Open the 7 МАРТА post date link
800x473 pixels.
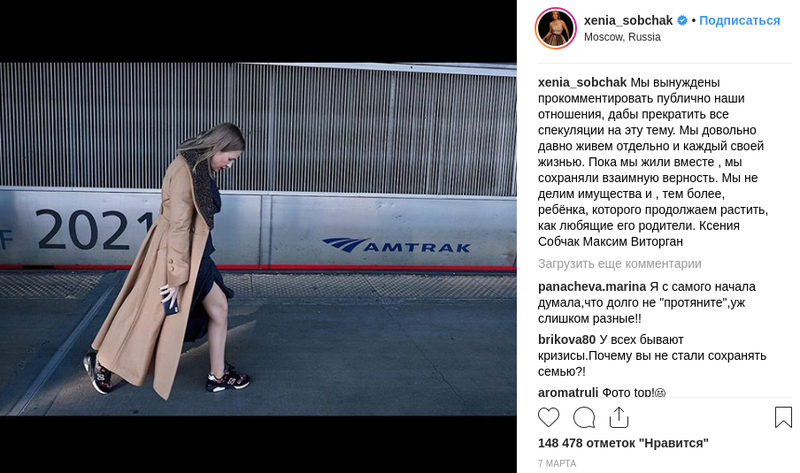557,463
